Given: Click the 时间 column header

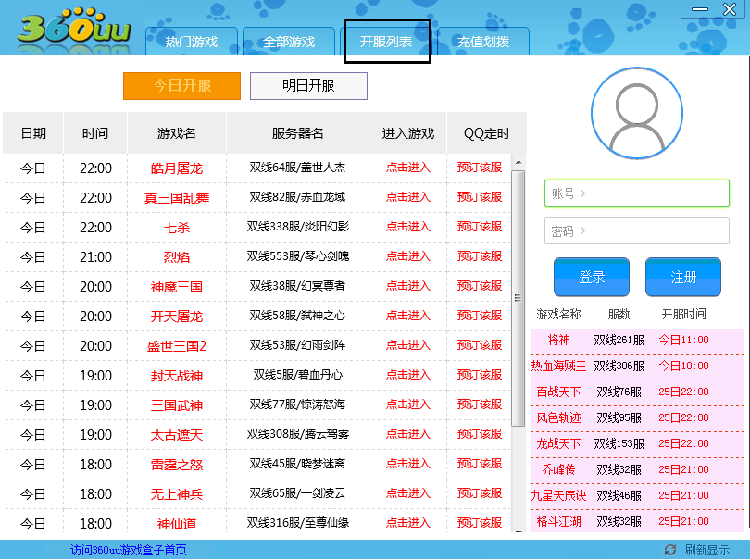Looking at the screenshot, I should click(95, 133).
